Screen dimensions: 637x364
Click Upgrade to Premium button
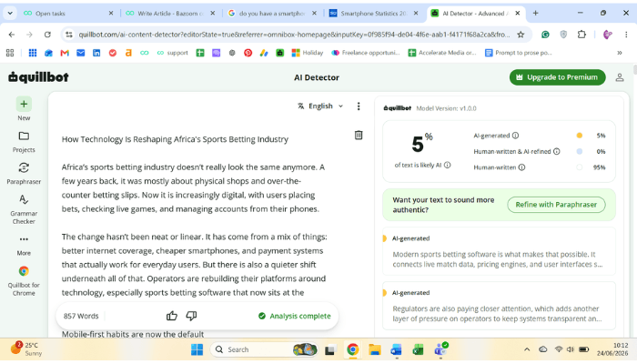click(557, 77)
